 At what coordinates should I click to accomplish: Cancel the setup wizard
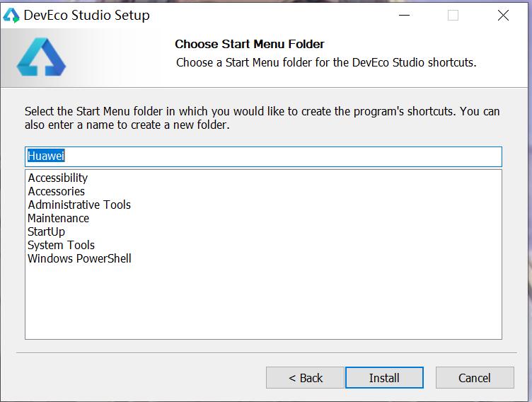pos(474,378)
